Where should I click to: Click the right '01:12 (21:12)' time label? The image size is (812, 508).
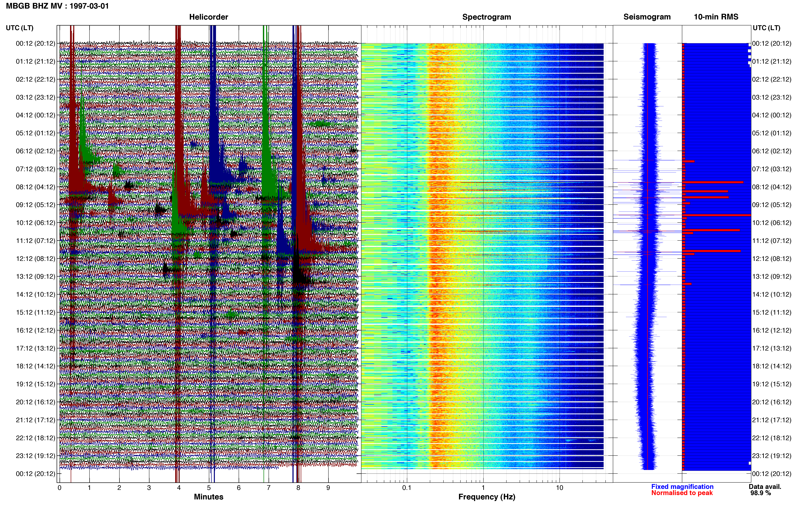tap(772, 61)
